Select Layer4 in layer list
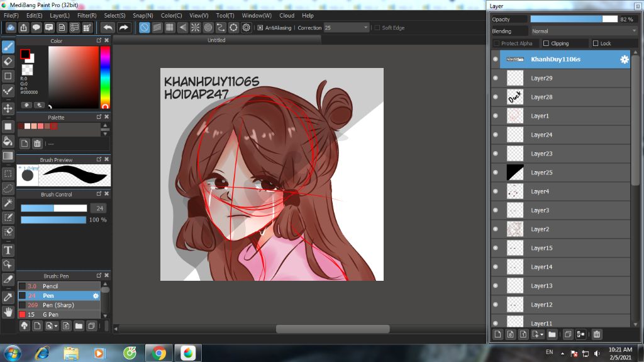The image size is (644, 362). click(x=560, y=191)
